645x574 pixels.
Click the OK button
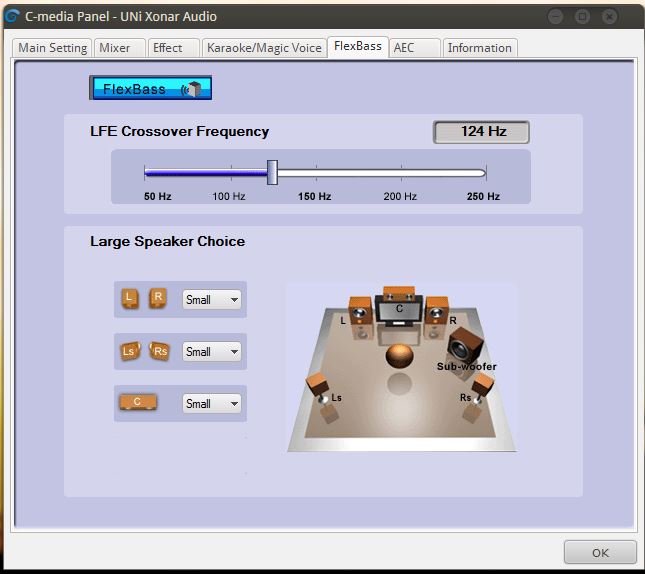pos(600,553)
